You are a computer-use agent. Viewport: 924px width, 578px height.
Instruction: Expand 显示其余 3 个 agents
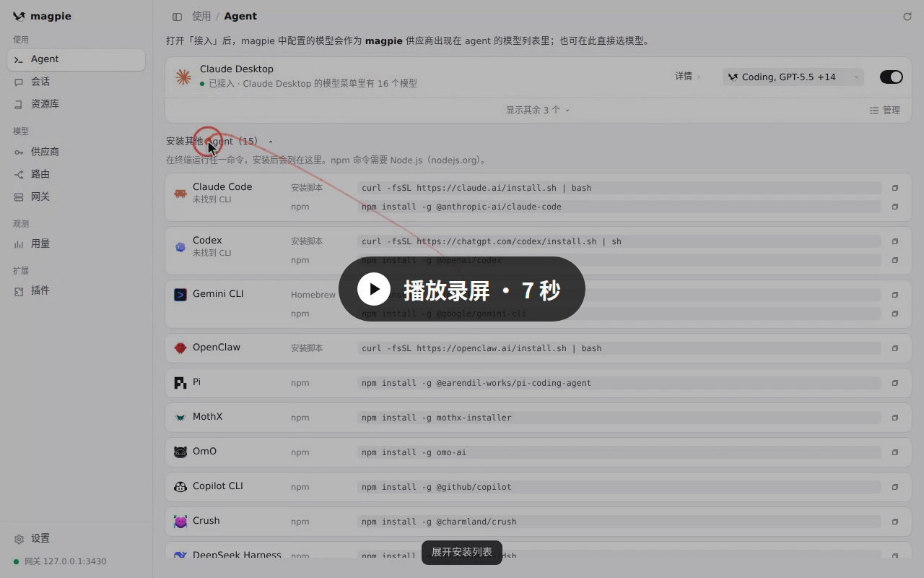pos(538,110)
